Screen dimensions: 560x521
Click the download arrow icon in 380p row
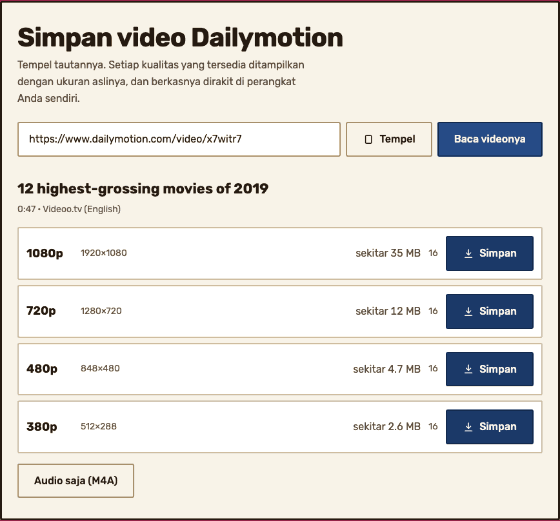(468, 427)
